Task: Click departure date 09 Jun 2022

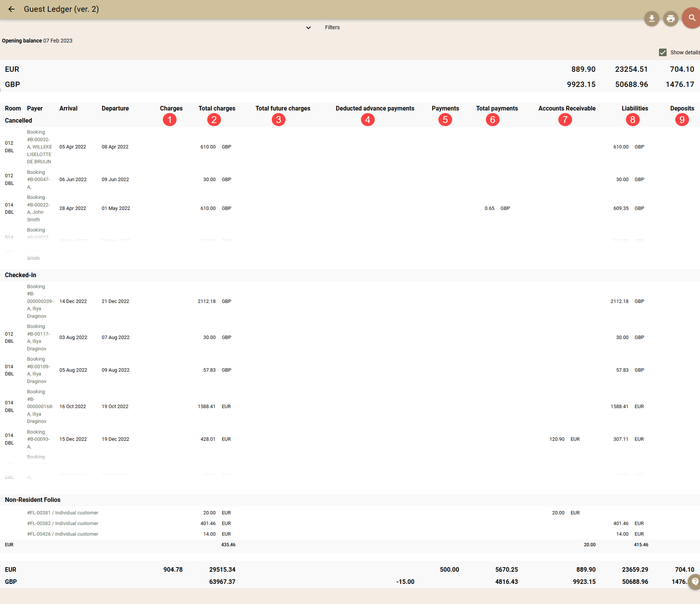Action: 115,180
